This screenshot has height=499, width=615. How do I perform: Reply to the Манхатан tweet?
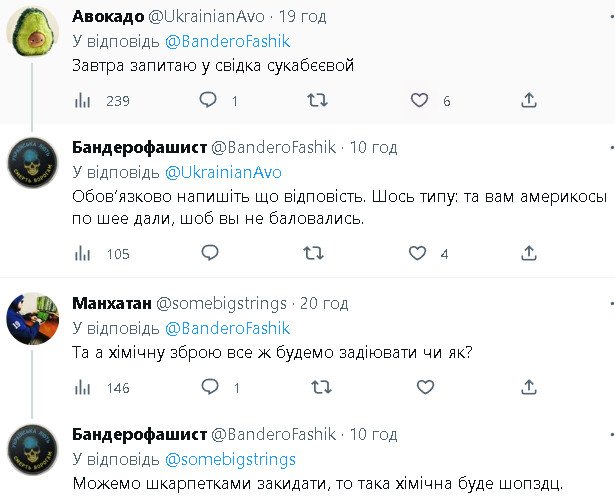pos(208,387)
